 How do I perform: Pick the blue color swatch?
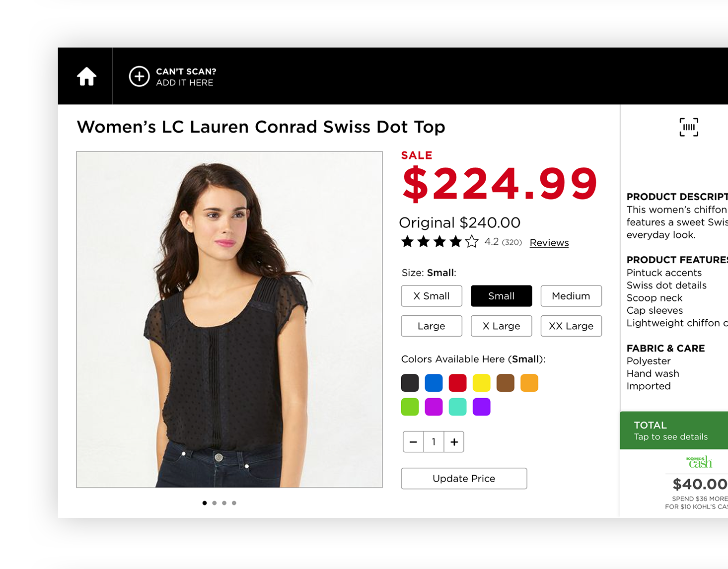point(434,383)
